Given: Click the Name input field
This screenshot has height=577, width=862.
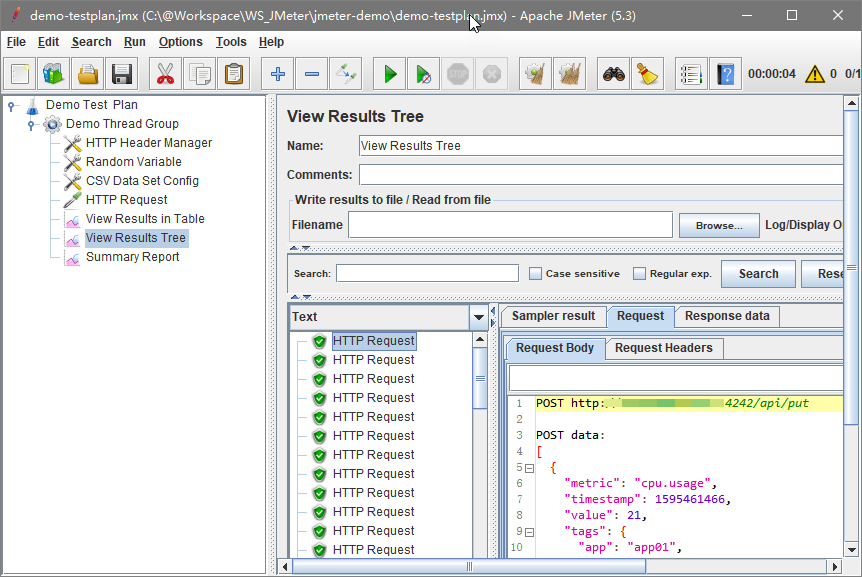Looking at the screenshot, I should coord(600,146).
